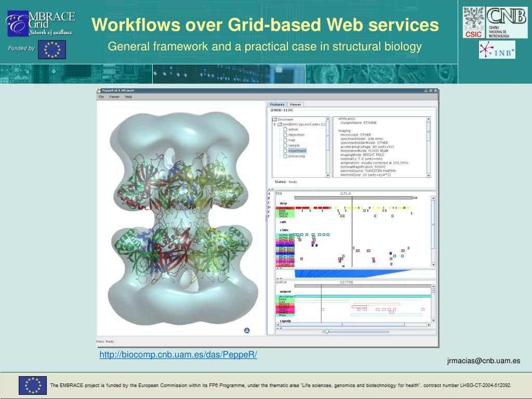This screenshot has height=399, width=532.
Task: Click the green BEND feature label
Action: point(285,211)
